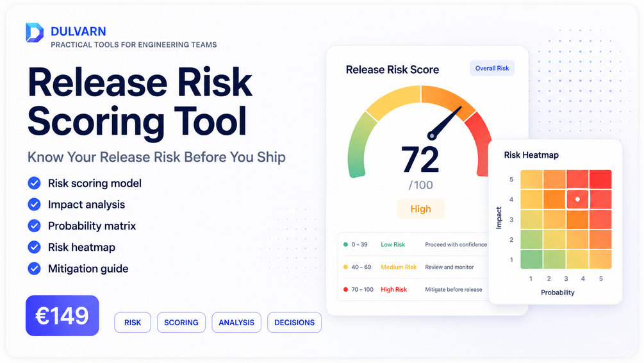This screenshot has width=644, height=363.
Task: Click the Medium Risk label
Action: (399, 267)
